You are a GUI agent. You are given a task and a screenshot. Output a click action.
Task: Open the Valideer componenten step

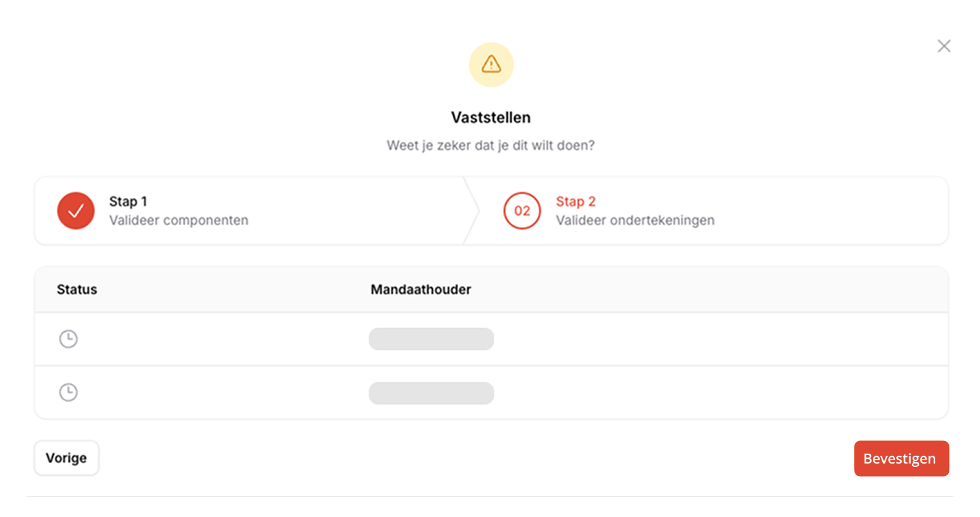pyautogui.click(x=178, y=221)
